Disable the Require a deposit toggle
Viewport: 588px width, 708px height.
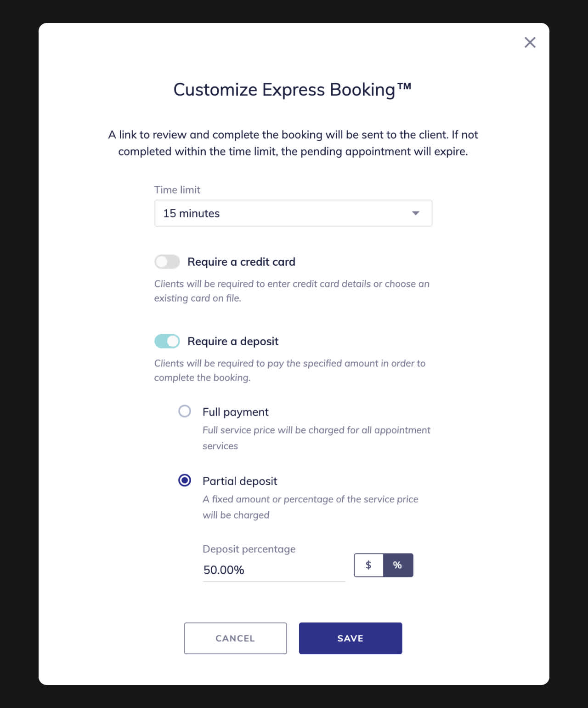[167, 341]
